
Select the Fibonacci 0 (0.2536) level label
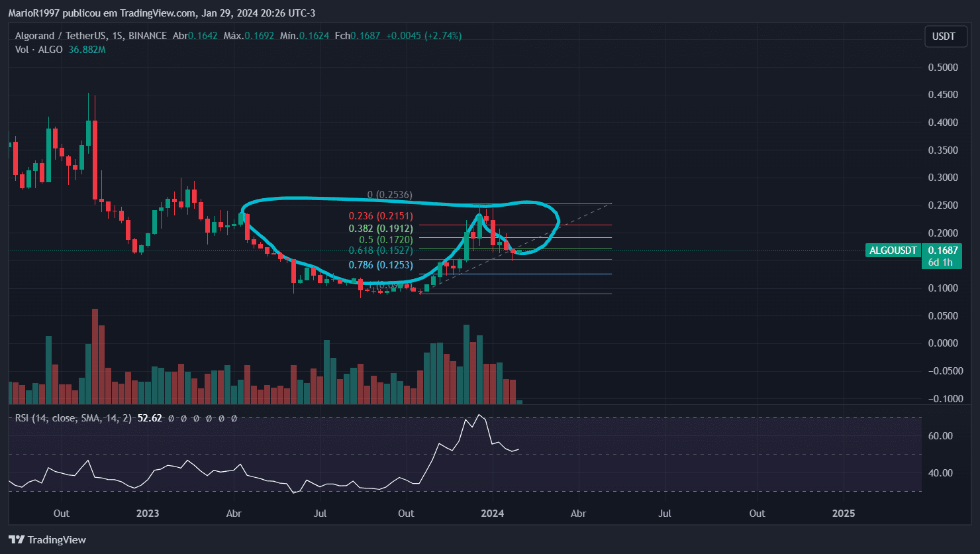click(390, 195)
